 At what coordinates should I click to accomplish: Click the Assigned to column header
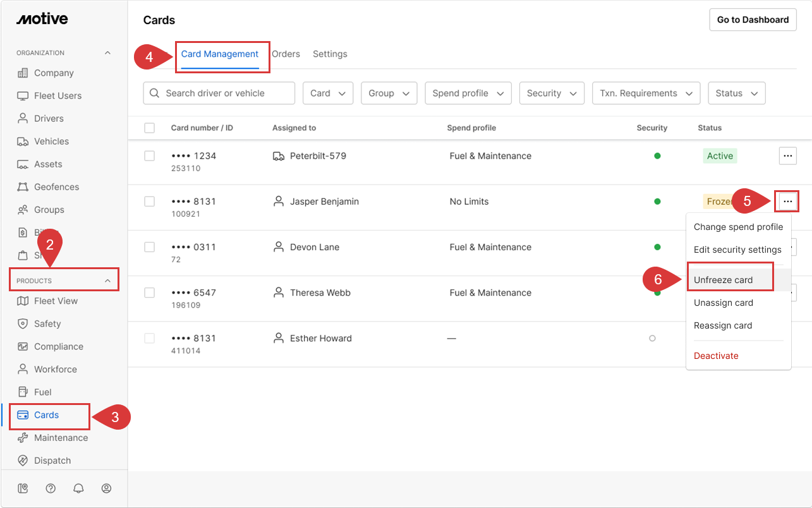pos(294,128)
